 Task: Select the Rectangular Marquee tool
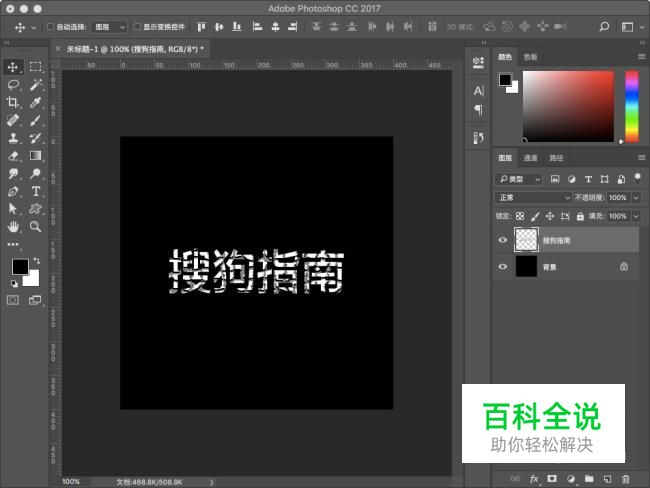pos(35,67)
